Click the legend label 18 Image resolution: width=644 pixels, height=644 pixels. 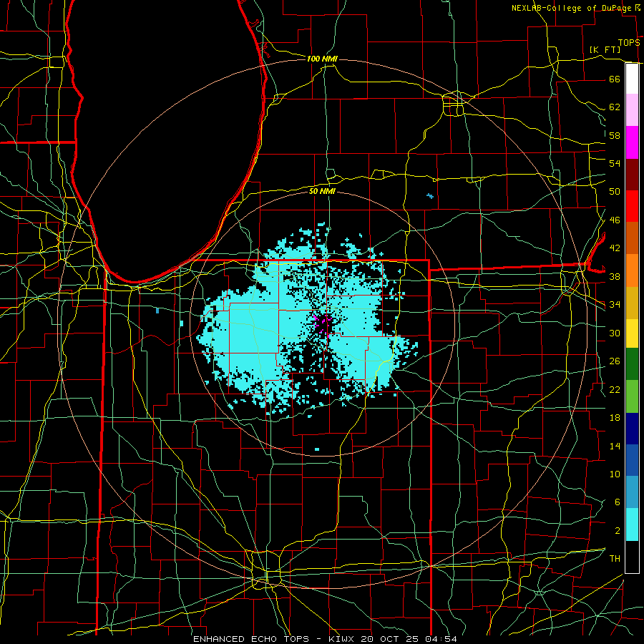[x=615, y=418]
